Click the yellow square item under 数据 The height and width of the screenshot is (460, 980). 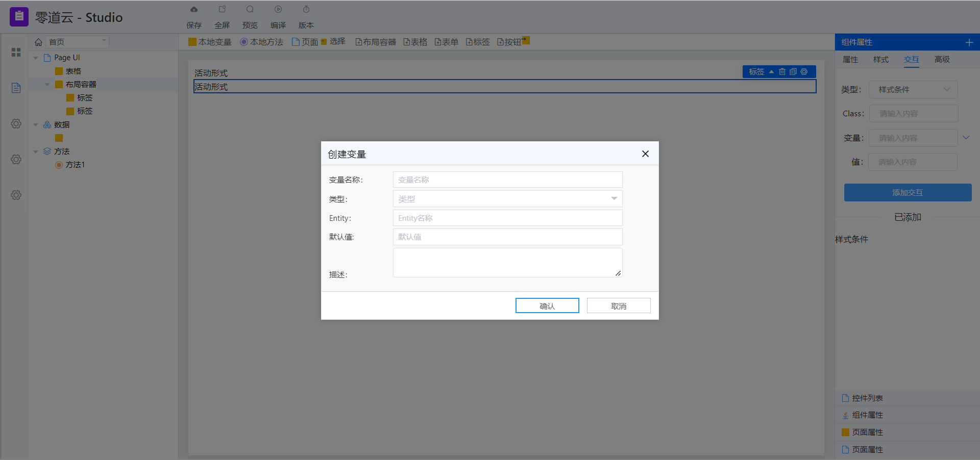coord(59,138)
